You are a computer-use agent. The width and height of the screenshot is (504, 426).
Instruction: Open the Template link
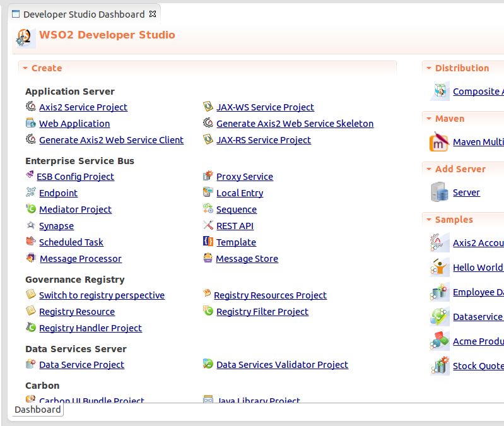(237, 242)
